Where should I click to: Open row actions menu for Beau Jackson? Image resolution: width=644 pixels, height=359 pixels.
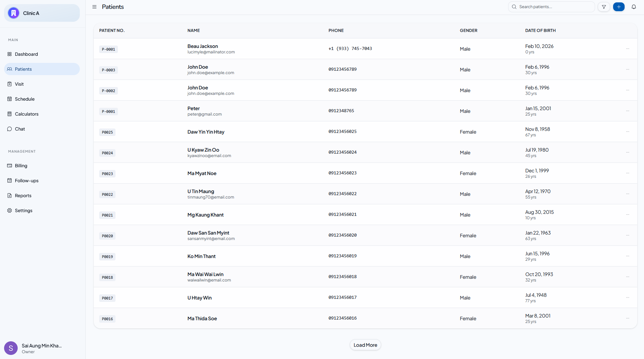(x=628, y=49)
